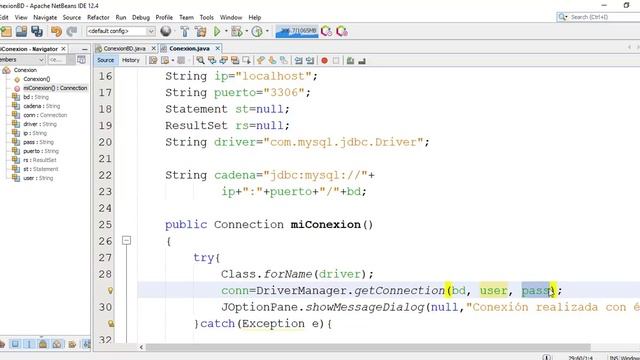Click Find Next Occurrence icon
The width and height of the screenshot is (640, 360).
(223, 61)
